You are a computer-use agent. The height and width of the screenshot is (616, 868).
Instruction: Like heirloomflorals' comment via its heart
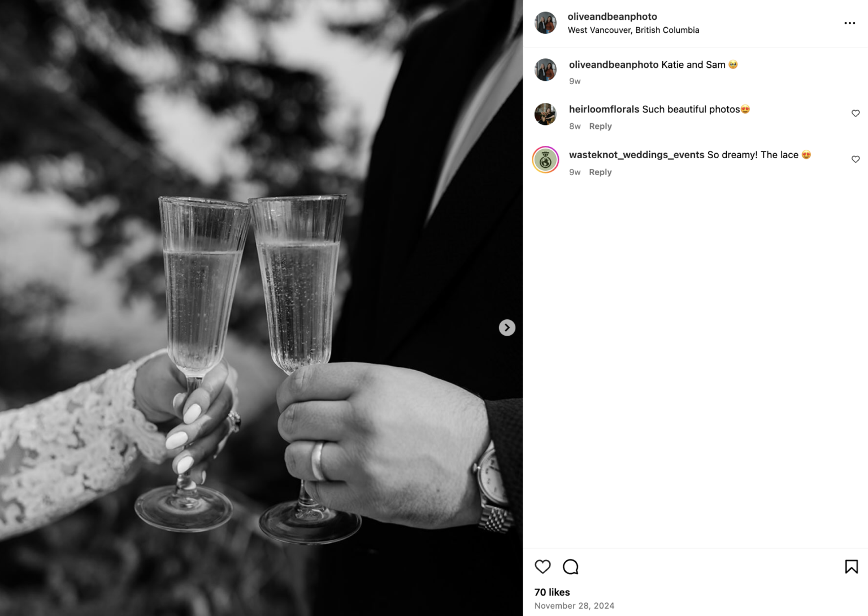click(855, 113)
